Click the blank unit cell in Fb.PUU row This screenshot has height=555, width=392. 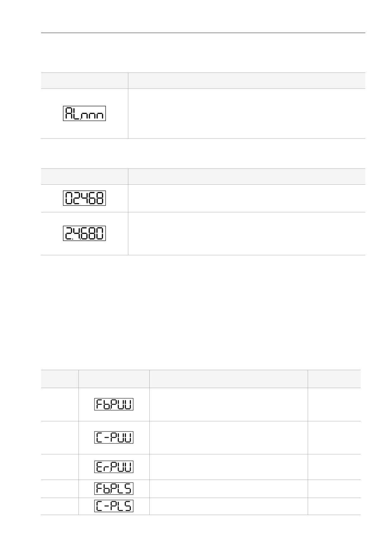coord(334,405)
